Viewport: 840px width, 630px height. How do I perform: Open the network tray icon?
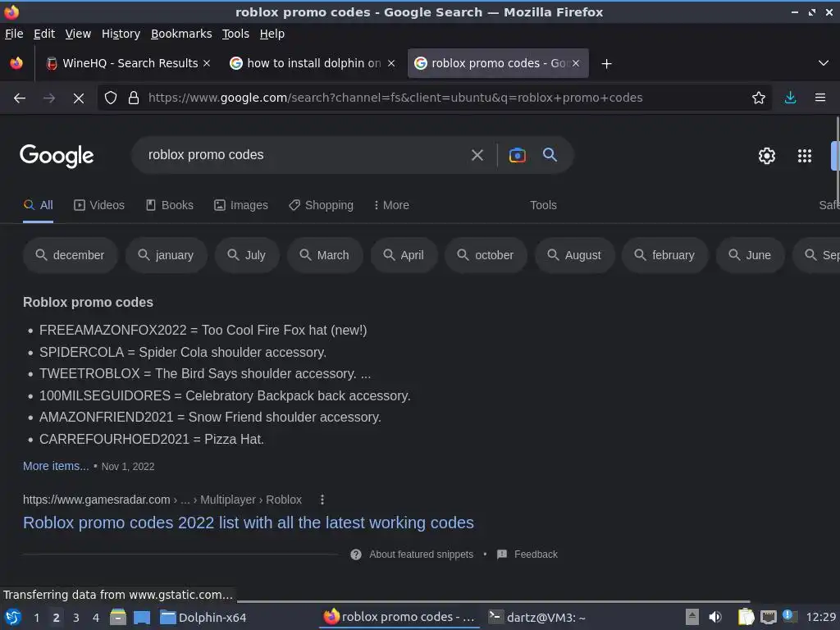point(768,617)
